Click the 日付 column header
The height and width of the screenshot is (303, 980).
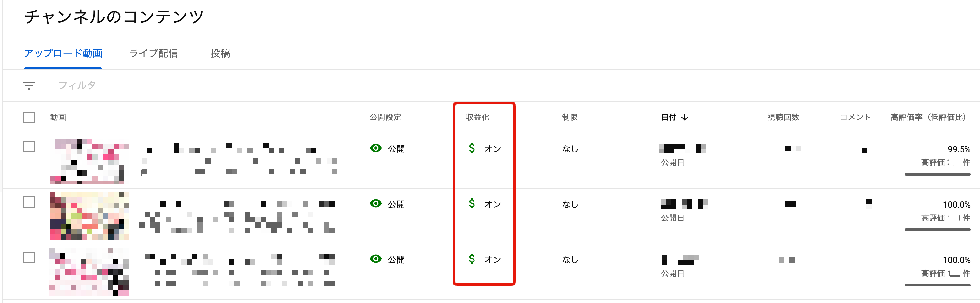(x=669, y=117)
